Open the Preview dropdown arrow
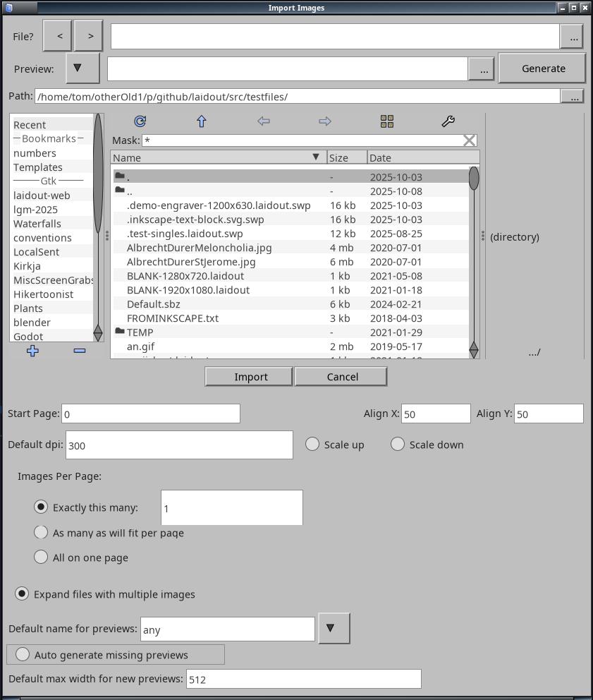 (82, 68)
